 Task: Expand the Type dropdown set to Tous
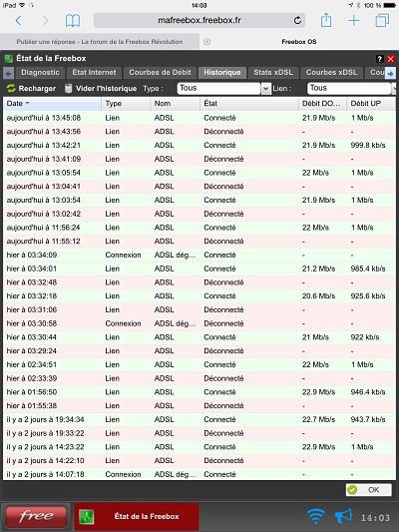click(265, 89)
